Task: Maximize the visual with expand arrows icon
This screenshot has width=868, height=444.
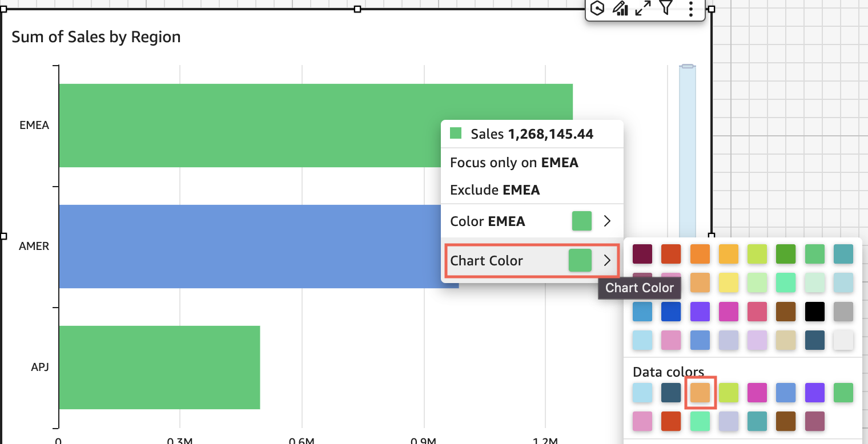Action: (643, 8)
